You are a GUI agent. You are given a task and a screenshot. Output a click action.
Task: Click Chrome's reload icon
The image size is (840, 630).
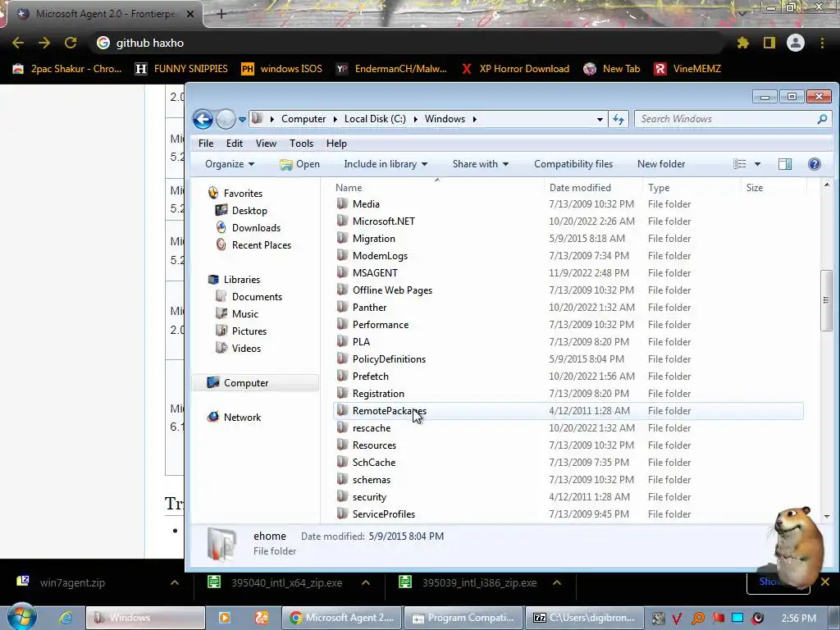point(71,43)
